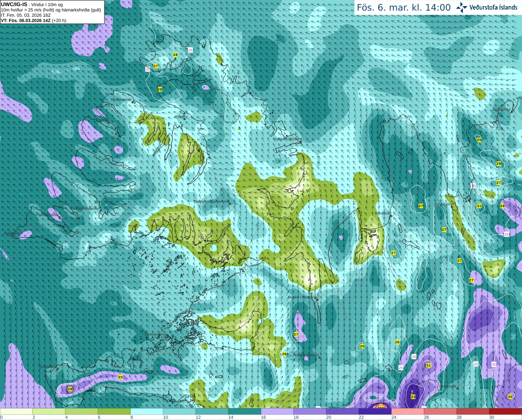
Task: Click the Bíldudalsflugvöllur station label
Action: 85,208
